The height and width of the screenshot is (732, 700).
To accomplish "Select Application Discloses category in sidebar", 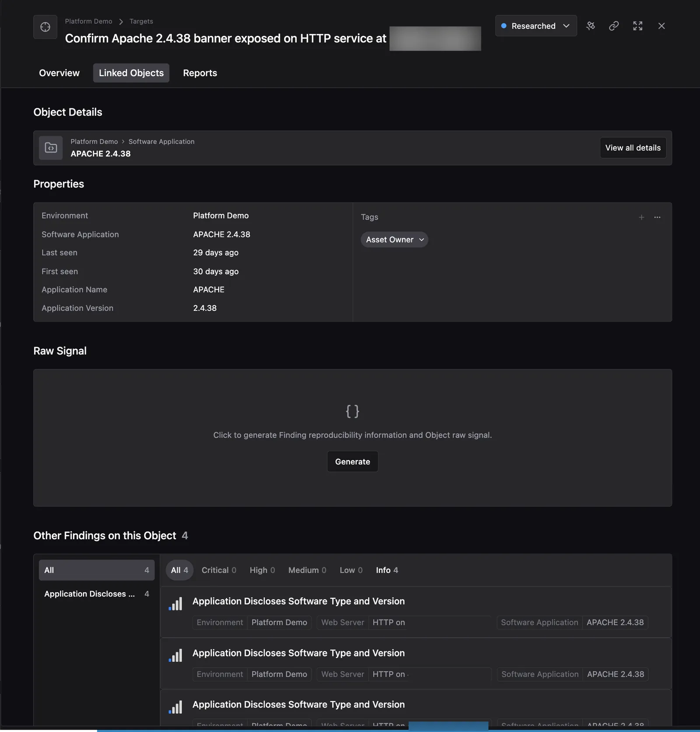I will click(97, 594).
